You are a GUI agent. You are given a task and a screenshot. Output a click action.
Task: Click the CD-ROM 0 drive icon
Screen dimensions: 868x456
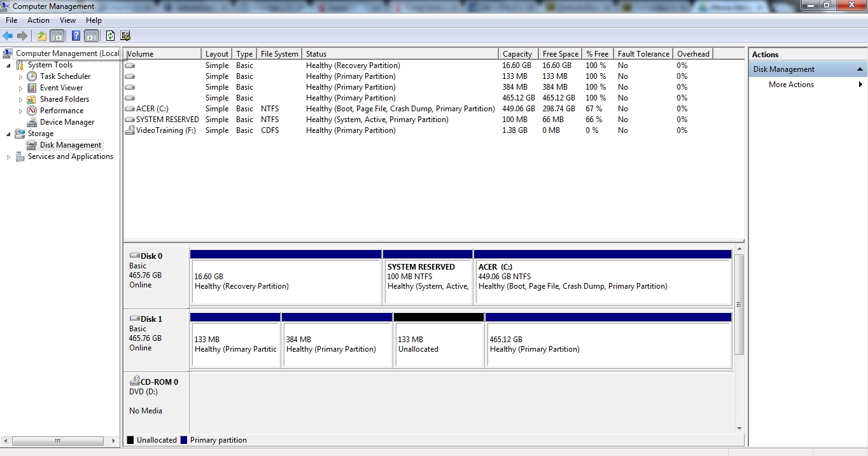pyautogui.click(x=134, y=381)
